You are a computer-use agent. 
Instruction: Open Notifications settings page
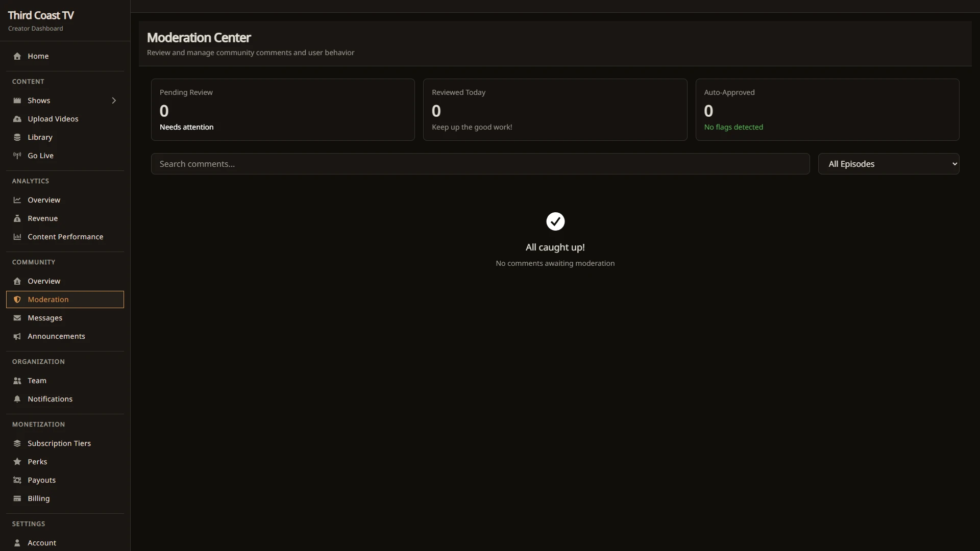65,399
